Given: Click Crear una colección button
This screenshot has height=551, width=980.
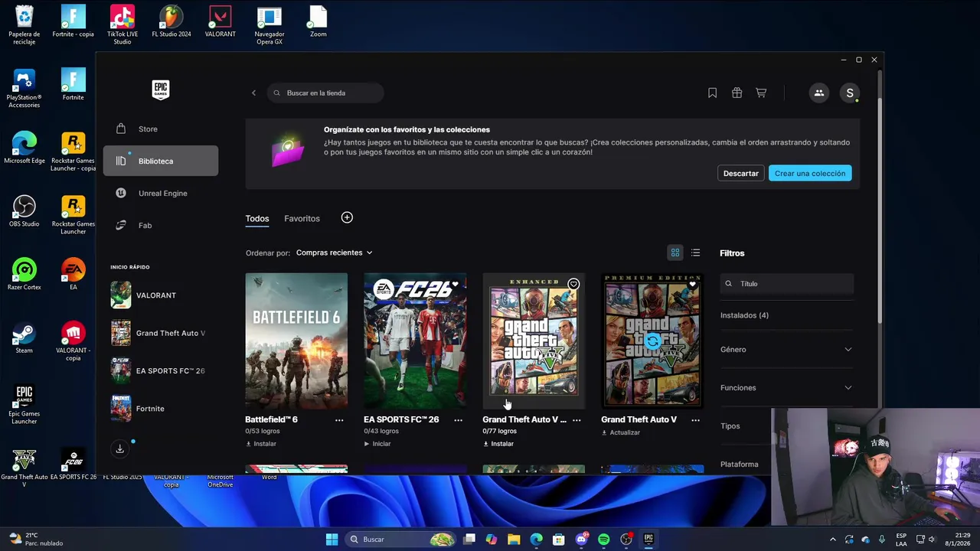Looking at the screenshot, I should pyautogui.click(x=810, y=173).
